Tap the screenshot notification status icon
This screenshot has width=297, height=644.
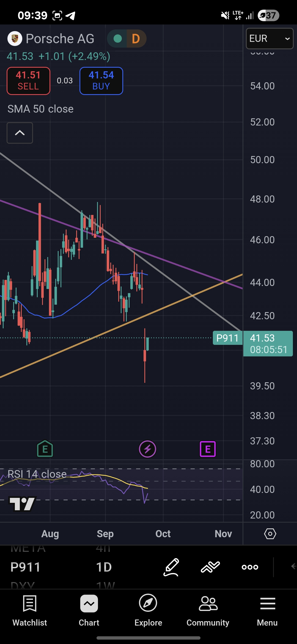[57, 15]
